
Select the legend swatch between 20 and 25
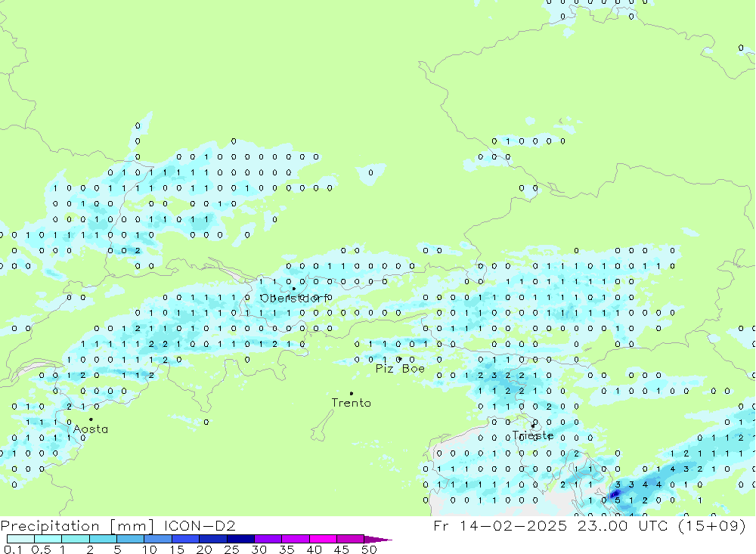(x=213, y=539)
